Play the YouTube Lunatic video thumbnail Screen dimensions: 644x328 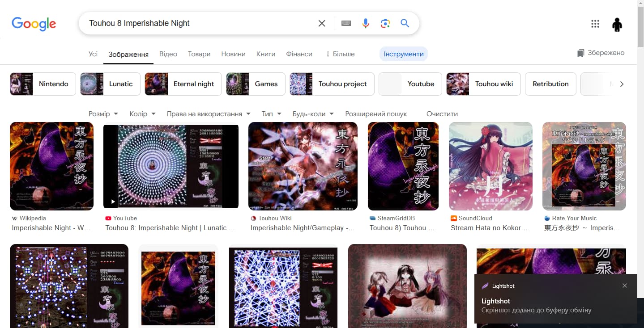click(171, 166)
